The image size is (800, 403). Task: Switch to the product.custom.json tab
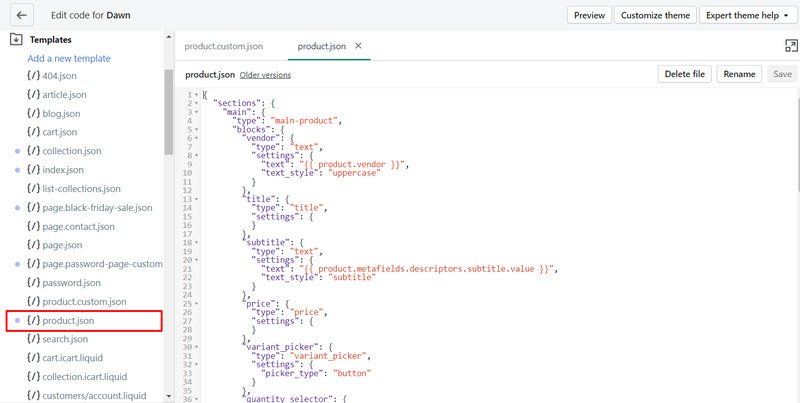point(223,46)
